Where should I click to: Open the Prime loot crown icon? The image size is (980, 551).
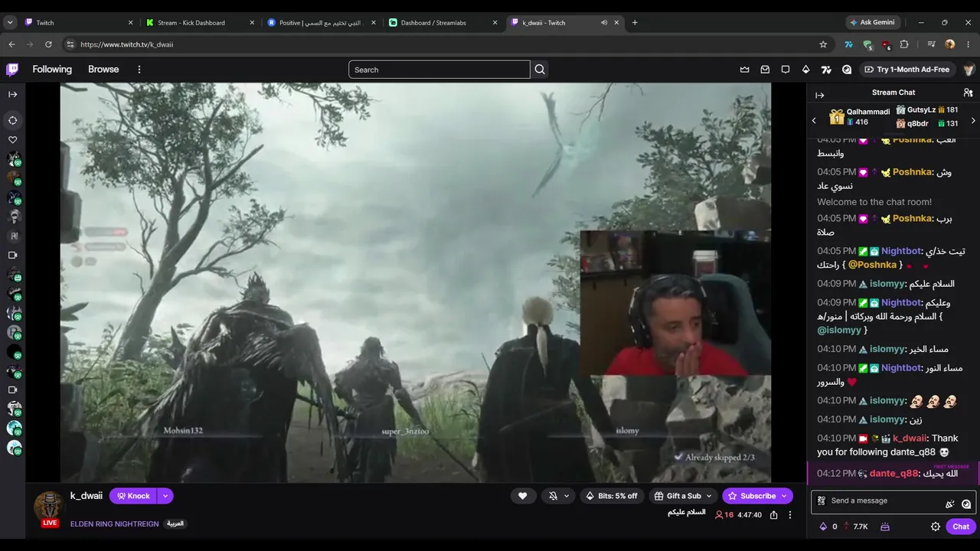pos(744,70)
